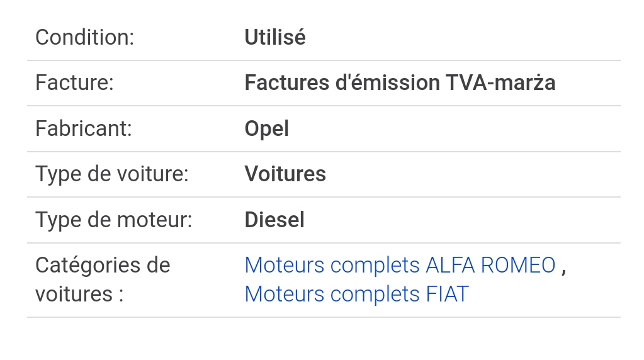Click the Catégories de voitures label
The image size is (644, 360).
tap(103, 279)
